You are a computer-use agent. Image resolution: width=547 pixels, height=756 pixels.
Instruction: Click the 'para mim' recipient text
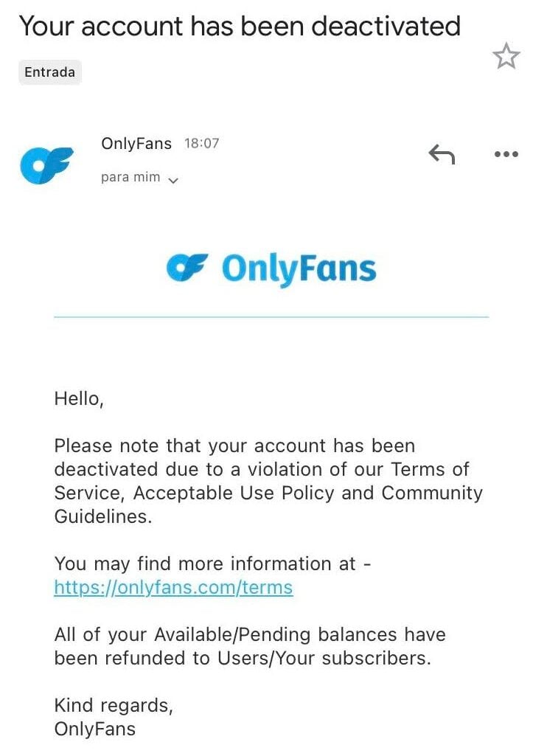(130, 178)
